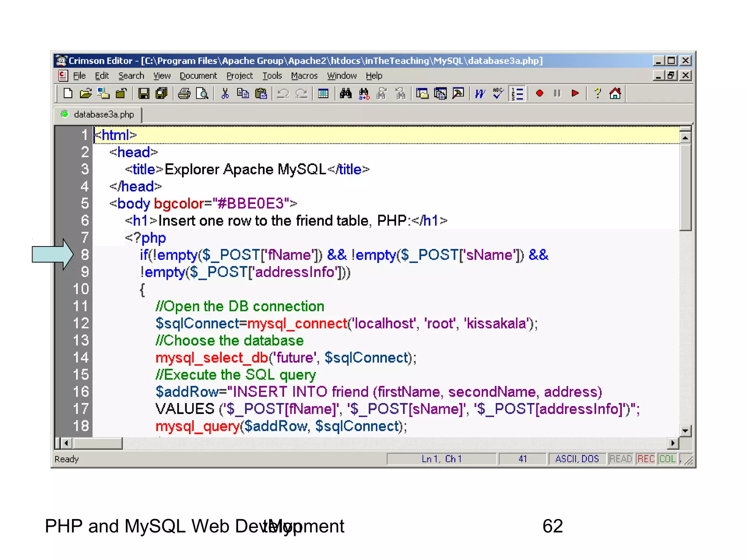747x560 pixels.
Task: Click the horizontal scrollbar thumb
Action: 98,443
